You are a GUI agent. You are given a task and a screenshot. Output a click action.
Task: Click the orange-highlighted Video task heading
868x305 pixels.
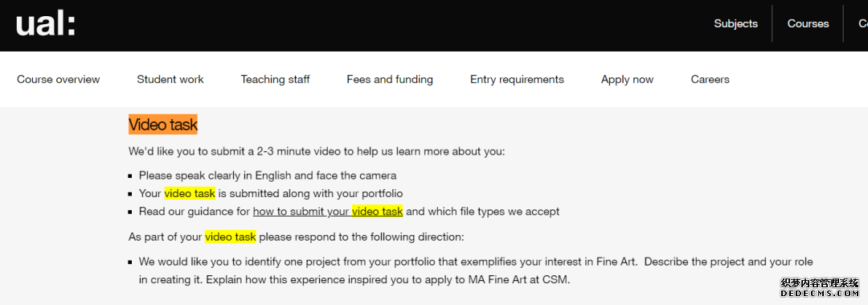tap(162, 125)
